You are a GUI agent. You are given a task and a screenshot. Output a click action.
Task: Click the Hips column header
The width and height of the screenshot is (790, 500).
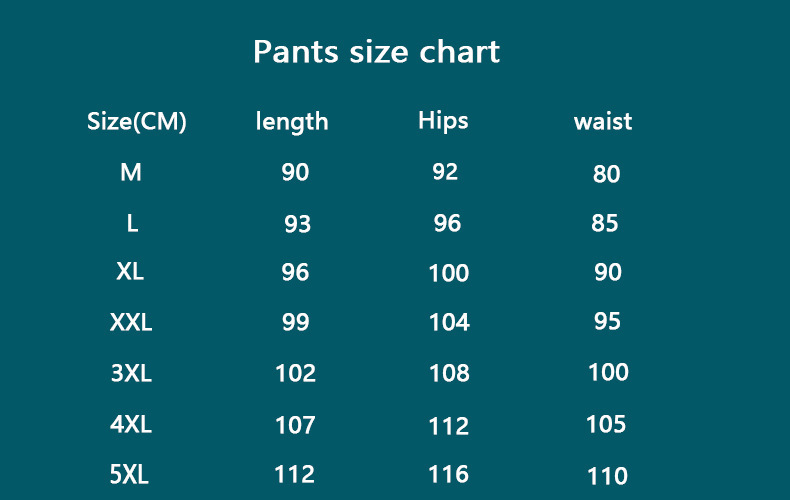[443, 121]
